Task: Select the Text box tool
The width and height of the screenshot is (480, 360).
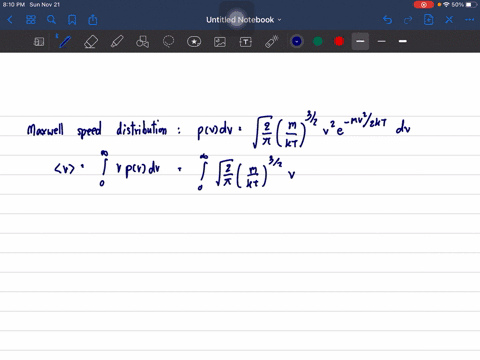Action: pyautogui.click(x=246, y=42)
